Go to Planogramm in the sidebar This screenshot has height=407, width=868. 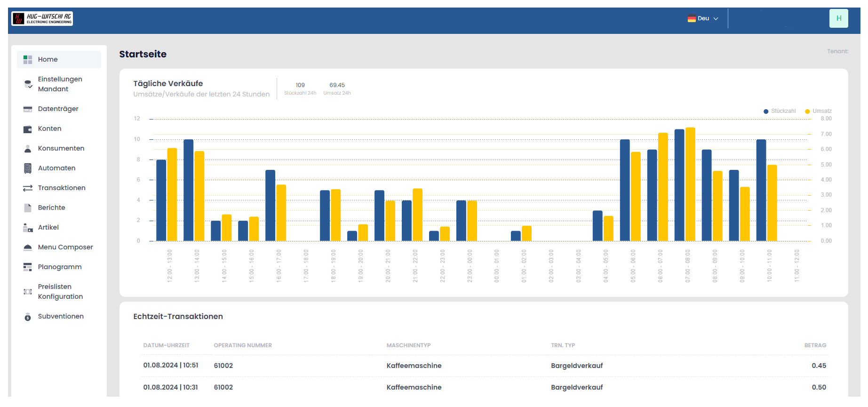click(x=60, y=267)
